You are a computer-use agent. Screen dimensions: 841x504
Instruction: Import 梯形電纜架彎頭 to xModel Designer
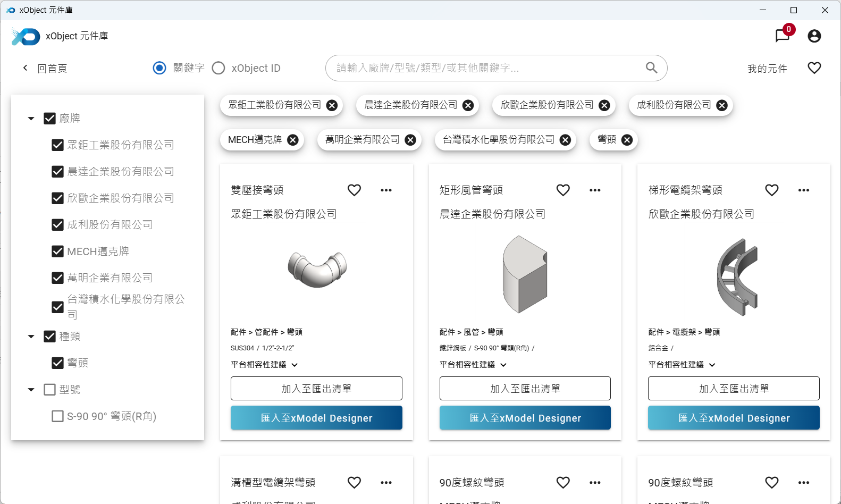(734, 418)
